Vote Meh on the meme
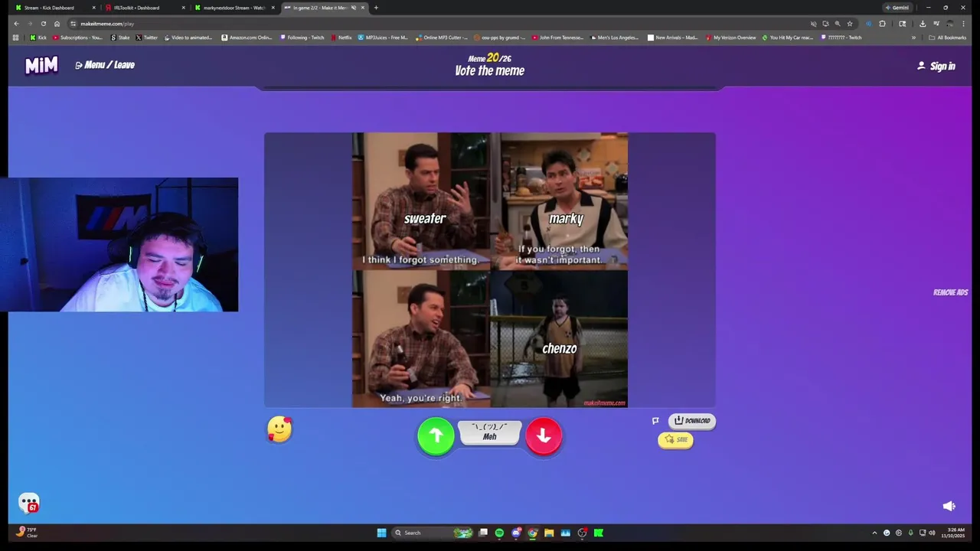 click(x=489, y=432)
